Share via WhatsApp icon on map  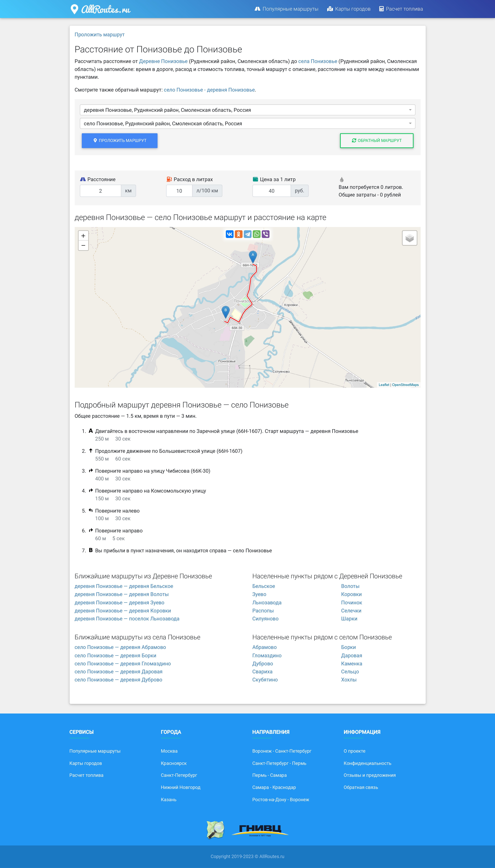point(257,234)
